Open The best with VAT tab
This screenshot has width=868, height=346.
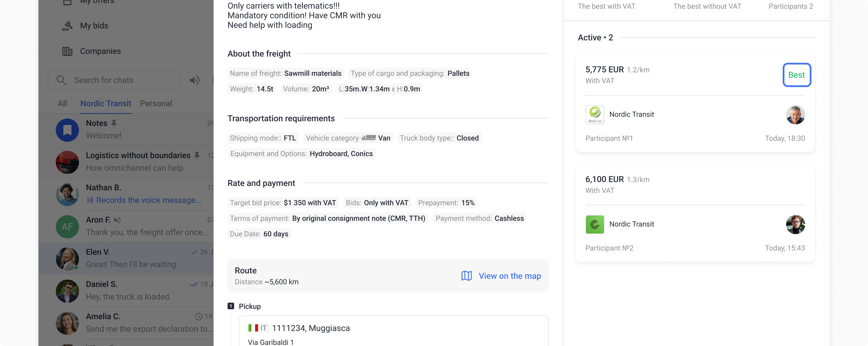[606, 7]
